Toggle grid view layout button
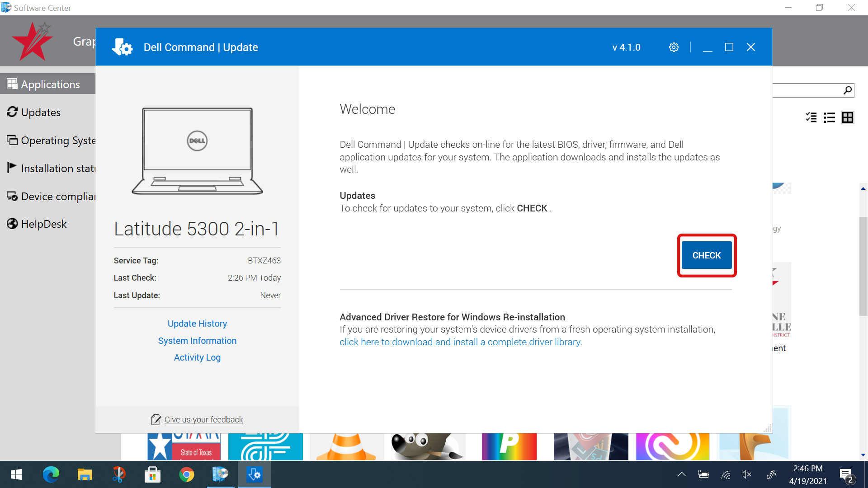868x488 pixels. click(x=847, y=117)
